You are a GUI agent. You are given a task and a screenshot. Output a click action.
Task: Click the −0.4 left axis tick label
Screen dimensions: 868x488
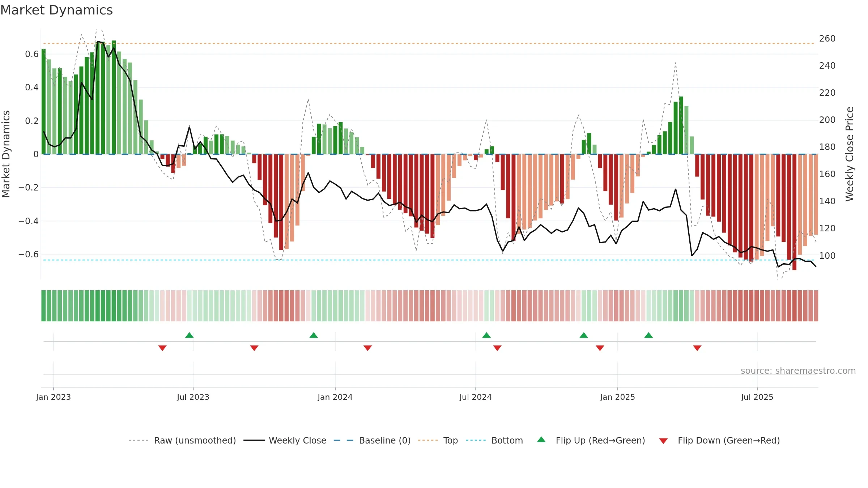(29, 221)
